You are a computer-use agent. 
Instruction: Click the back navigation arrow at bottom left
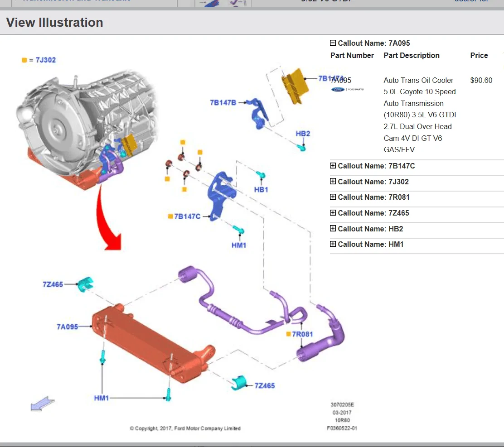pyautogui.click(x=42, y=404)
